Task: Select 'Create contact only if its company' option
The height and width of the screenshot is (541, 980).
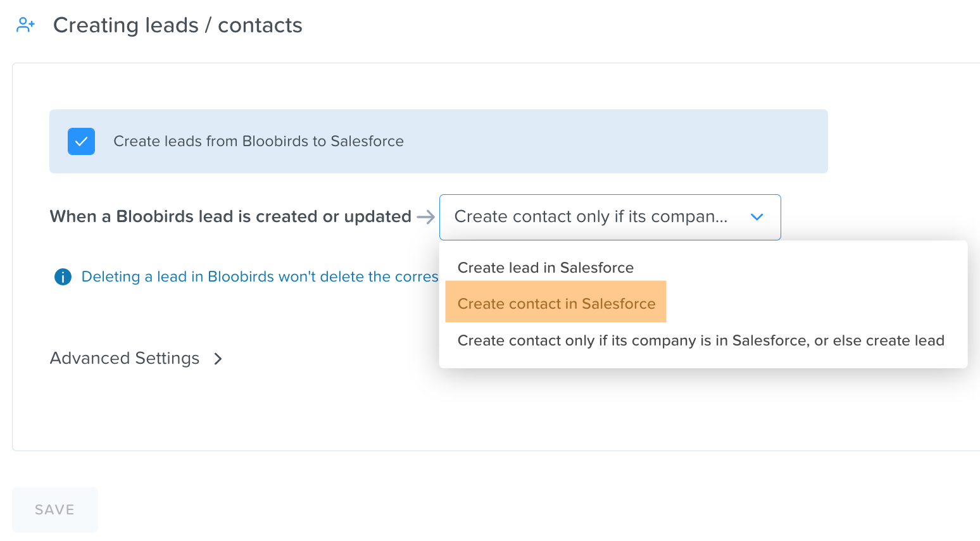Action: [701, 340]
